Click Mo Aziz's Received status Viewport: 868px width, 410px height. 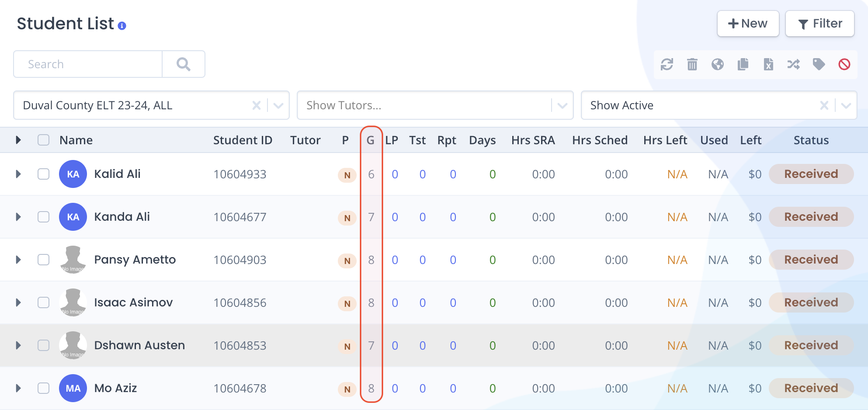811,388
